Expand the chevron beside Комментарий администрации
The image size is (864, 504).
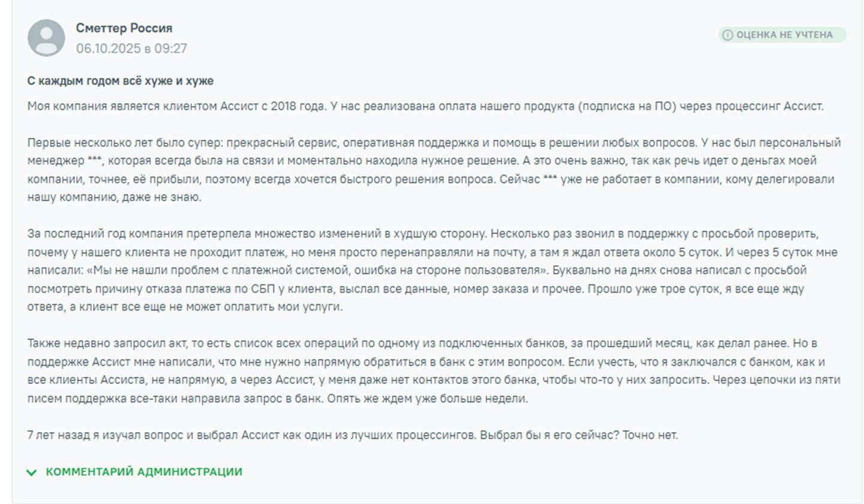coord(32,472)
